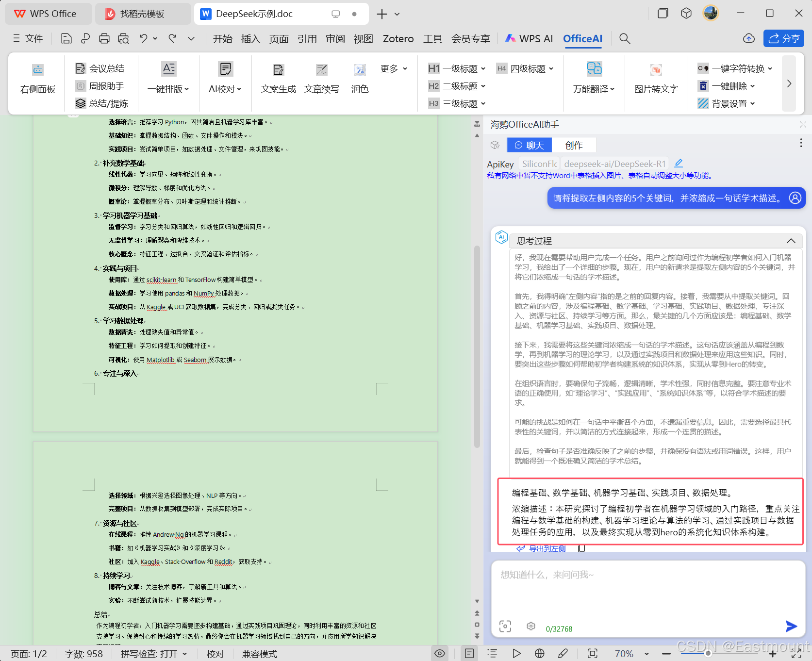The height and width of the screenshot is (661, 812).
Task: Switch to page layout view icon
Action: (469, 653)
